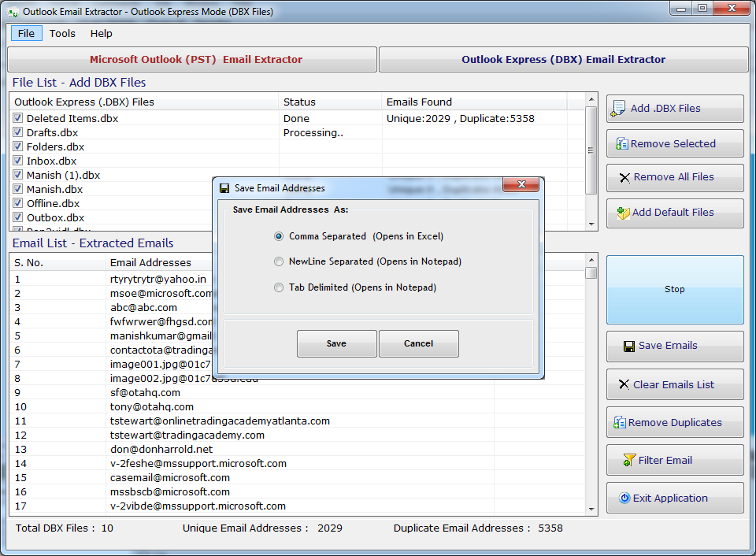The height and width of the screenshot is (556, 756).
Task: Minimize the Outlook Email Extractor window
Action: click(680, 9)
